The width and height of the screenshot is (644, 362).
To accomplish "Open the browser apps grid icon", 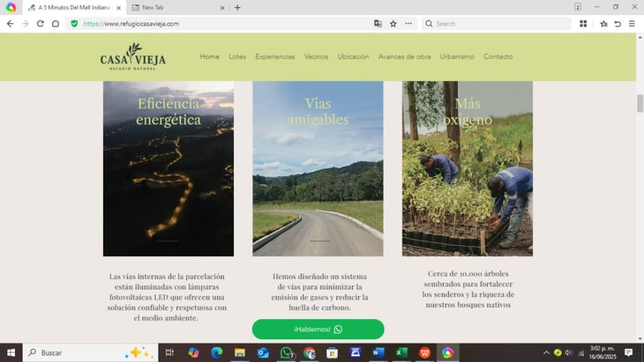I will coord(583,24).
